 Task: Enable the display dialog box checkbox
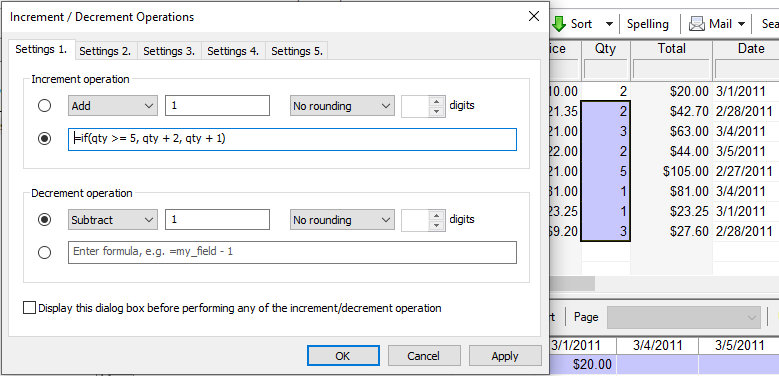(x=30, y=308)
